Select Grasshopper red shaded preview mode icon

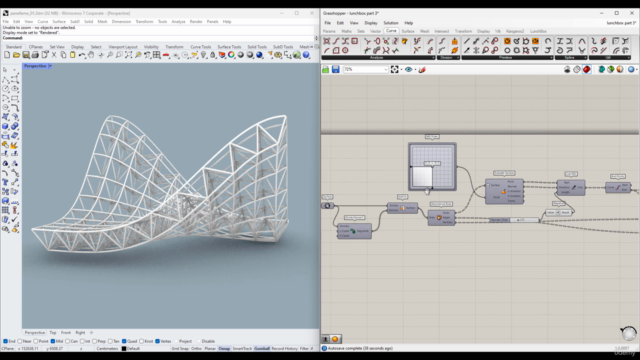coord(587,70)
